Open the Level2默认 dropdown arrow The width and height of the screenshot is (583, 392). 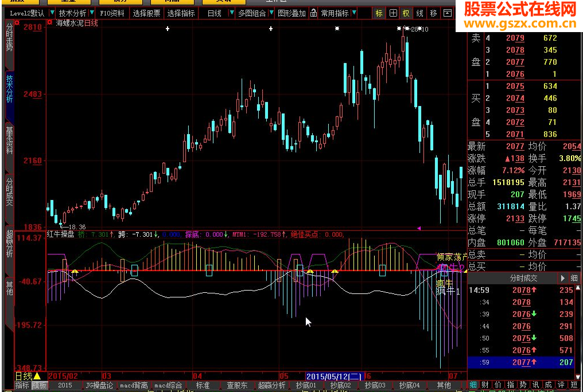point(52,13)
